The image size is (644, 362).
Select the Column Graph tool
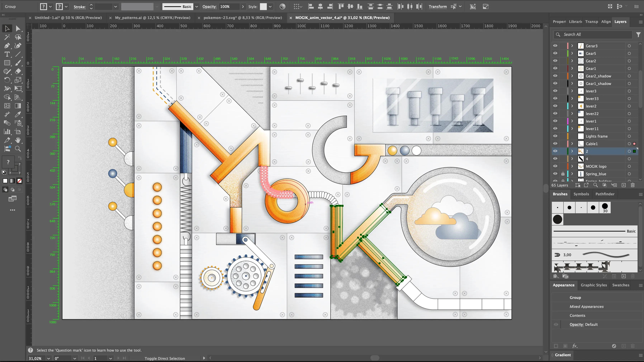click(7, 131)
